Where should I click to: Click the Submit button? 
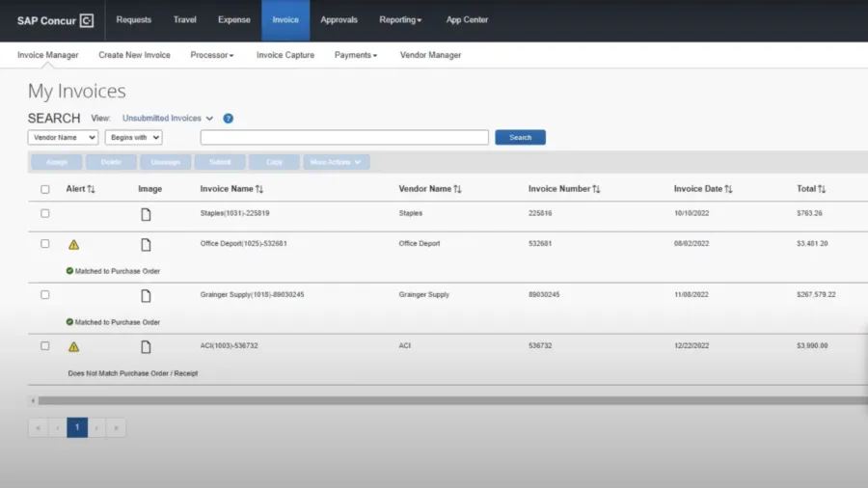point(220,162)
